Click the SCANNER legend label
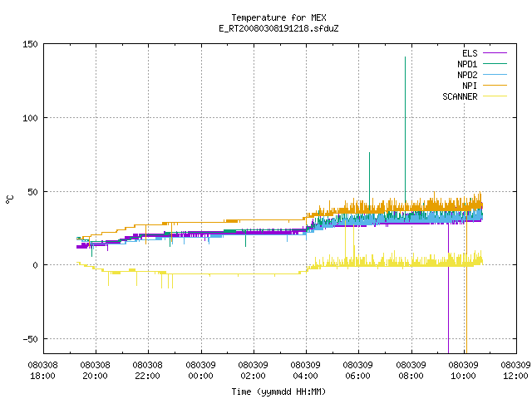The height and width of the screenshot is (399, 532). pyautogui.click(x=460, y=96)
